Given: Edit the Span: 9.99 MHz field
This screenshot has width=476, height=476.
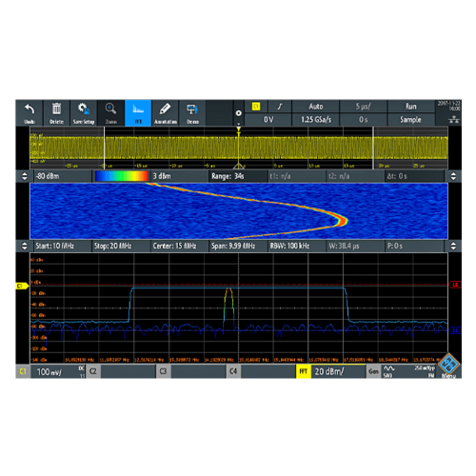Looking at the screenshot, I should tap(238, 246).
